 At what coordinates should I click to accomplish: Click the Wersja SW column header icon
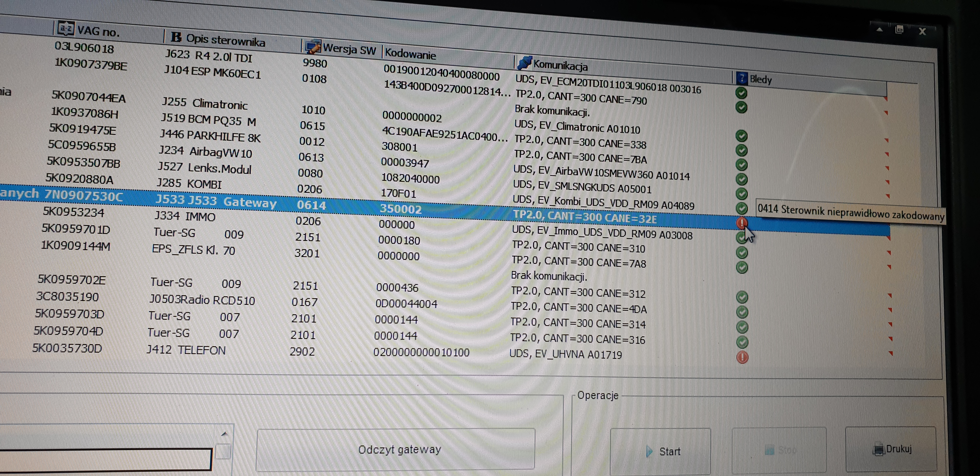click(x=313, y=47)
